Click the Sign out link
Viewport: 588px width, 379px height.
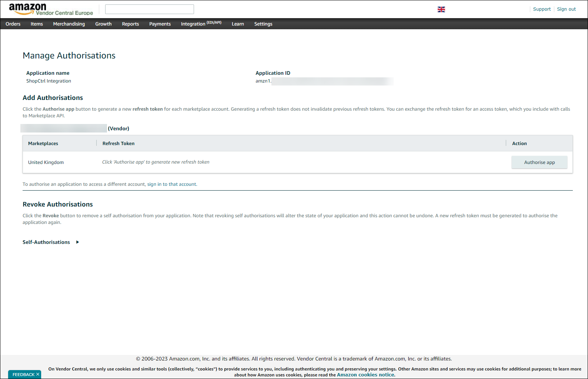566,9
